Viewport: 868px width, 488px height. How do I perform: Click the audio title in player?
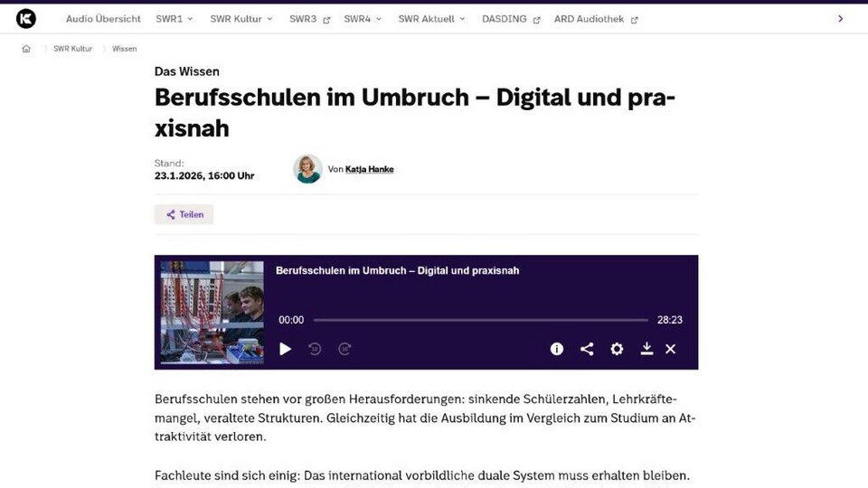pos(398,270)
